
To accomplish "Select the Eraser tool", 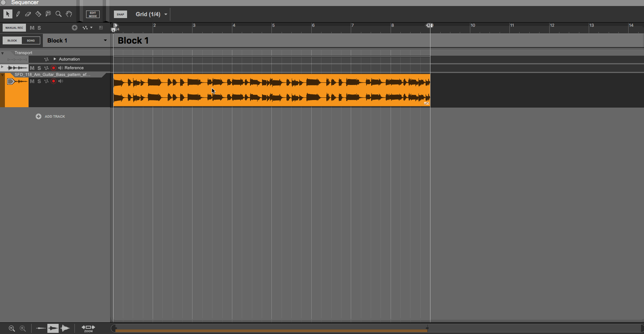I will (x=28, y=14).
